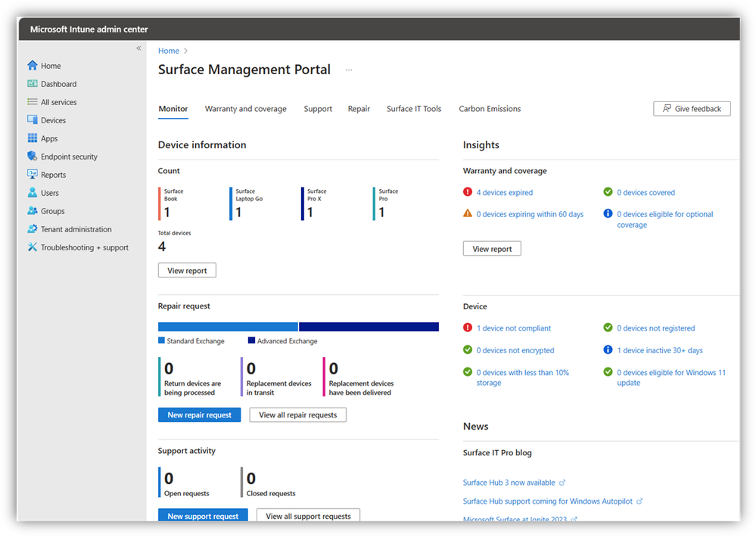Image resolution: width=756 pixels, height=537 pixels.
Task: Select the Monitor tab
Action: (x=173, y=109)
